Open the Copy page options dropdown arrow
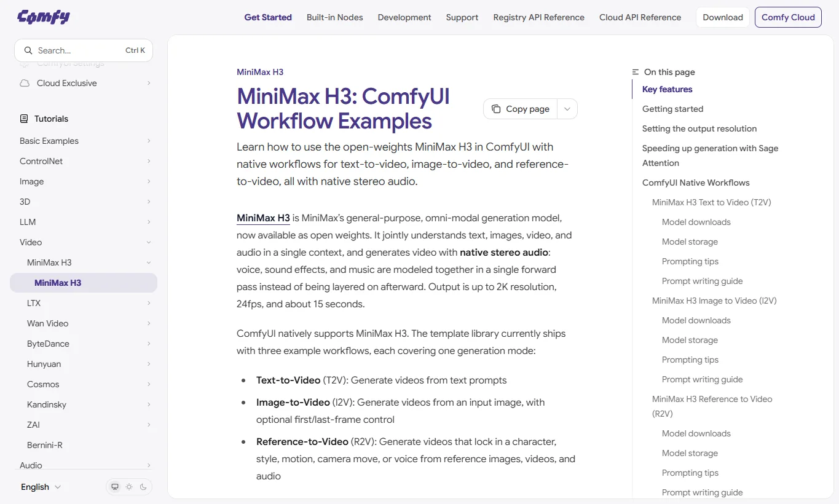The image size is (839, 504). pos(567,109)
